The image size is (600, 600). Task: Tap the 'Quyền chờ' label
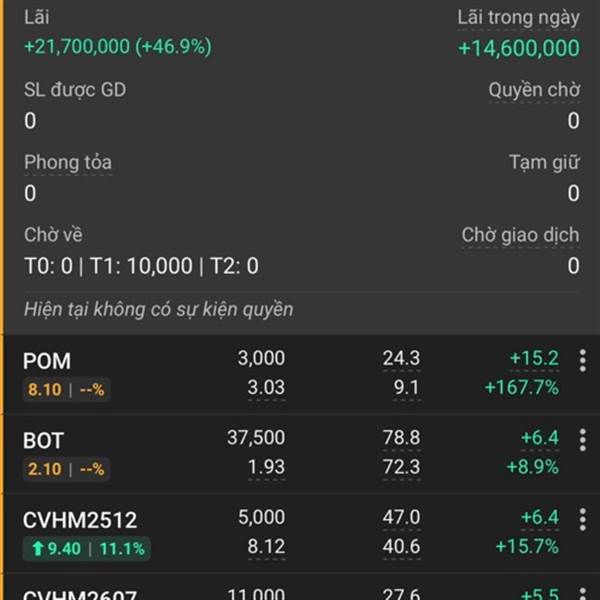tap(534, 90)
